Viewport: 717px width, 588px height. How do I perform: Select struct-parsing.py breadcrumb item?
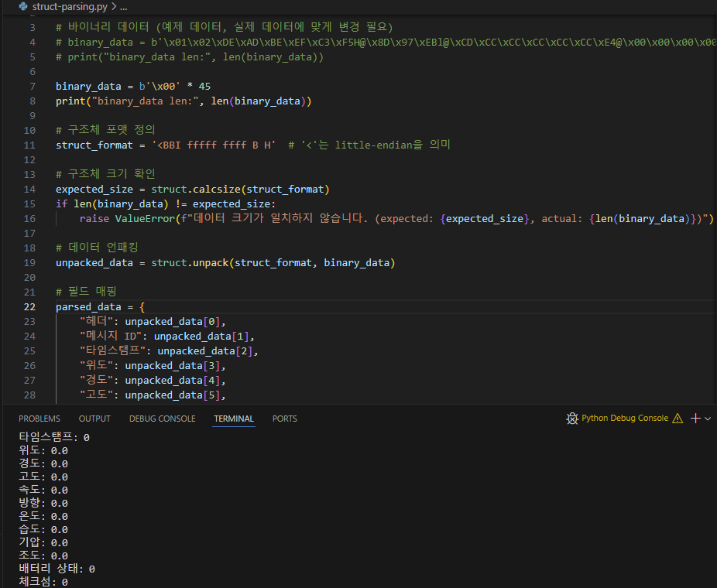pyautogui.click(x=70, y=7)
